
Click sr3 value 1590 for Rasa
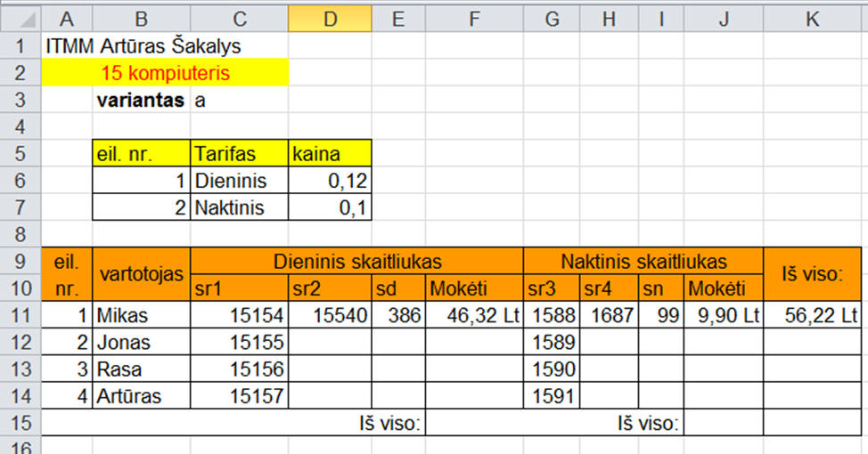pyautogui.click(x=552, y=369)
